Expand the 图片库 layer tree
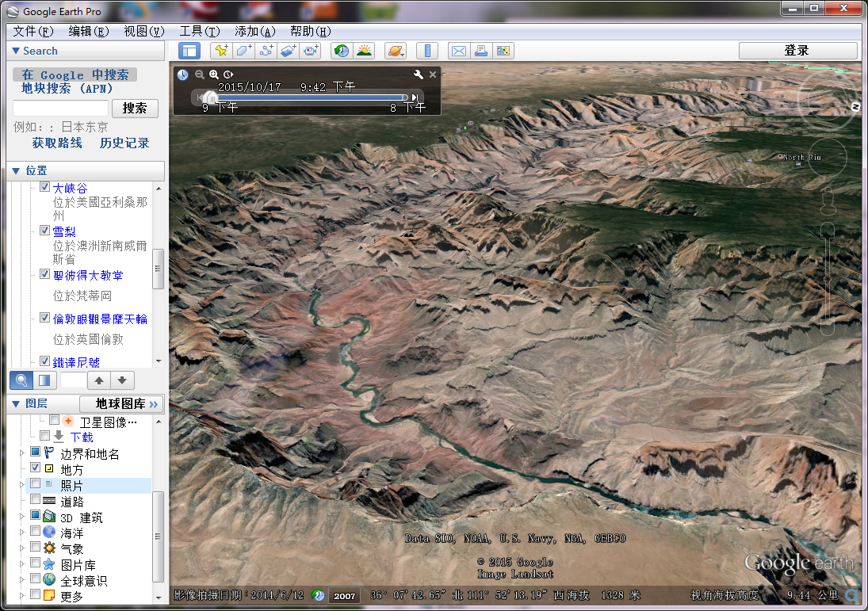The height and width of the screenshot is (611, 868). pos(22,564)
